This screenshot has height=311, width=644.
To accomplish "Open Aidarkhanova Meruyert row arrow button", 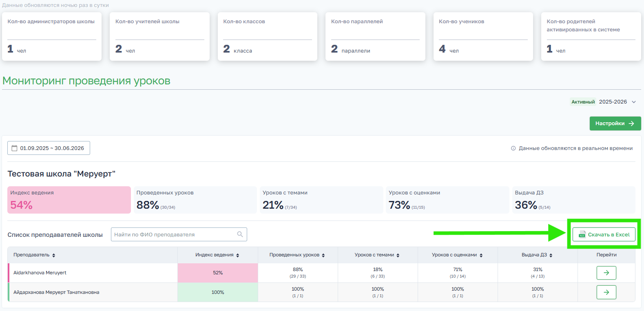I will (606, 273).
